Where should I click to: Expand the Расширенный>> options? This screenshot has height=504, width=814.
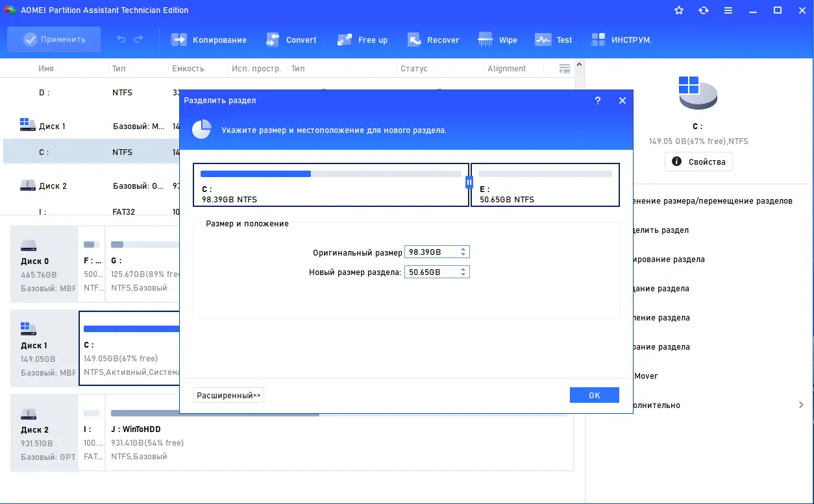tap(228, 395)
